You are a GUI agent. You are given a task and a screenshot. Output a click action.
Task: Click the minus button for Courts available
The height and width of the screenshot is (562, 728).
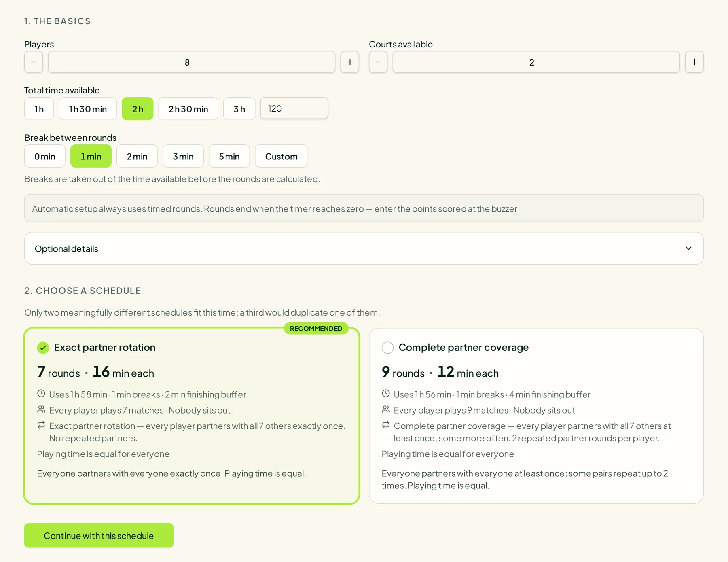[378, 62]
